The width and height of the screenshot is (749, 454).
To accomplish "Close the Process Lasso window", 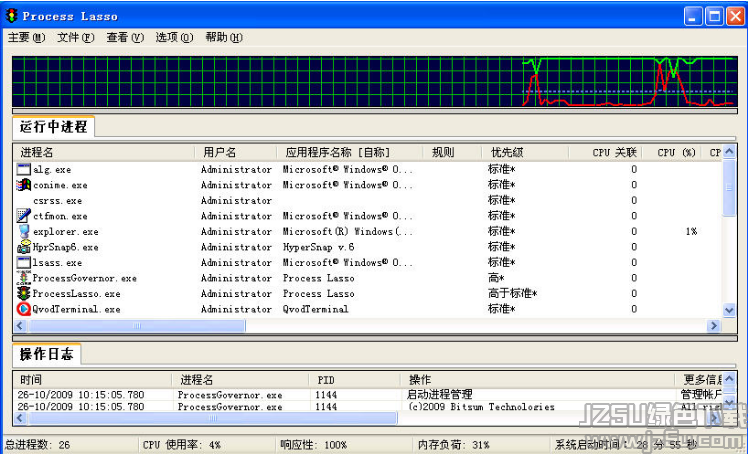I will 736,16.
